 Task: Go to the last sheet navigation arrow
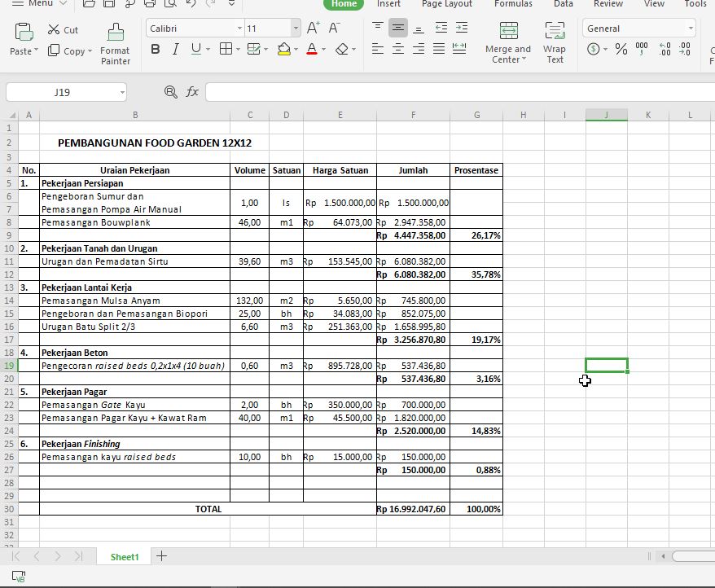(x=78, y=556)
